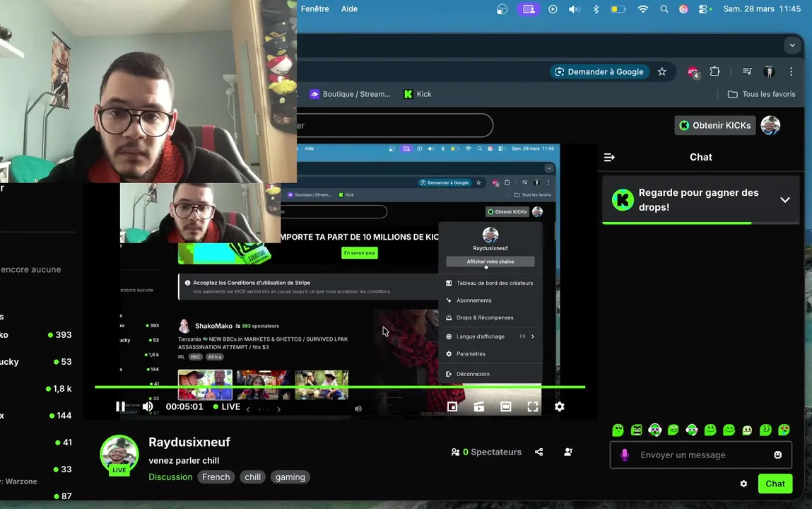Click the Envoyer un message field
This screenshot has width=812, height=509.
(x=700, y=455)
